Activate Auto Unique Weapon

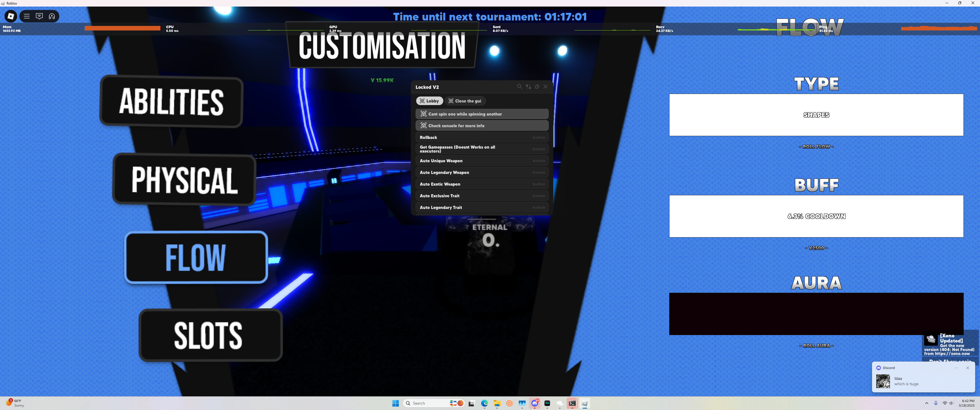pos(482,161)
